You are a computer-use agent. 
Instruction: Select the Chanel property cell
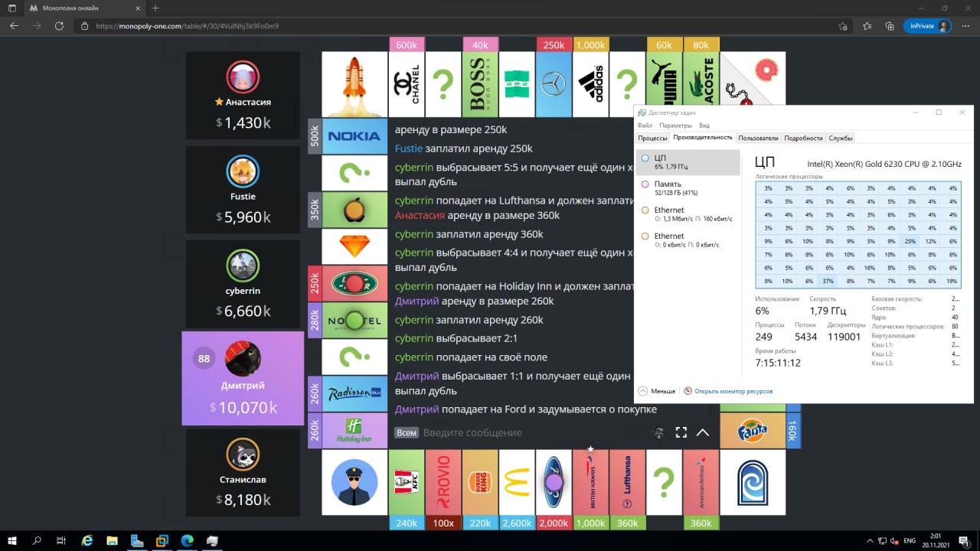pos(406,84)
